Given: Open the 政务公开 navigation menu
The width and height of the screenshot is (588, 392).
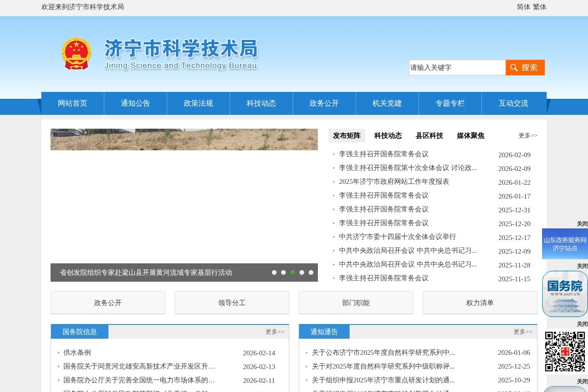Looking at the screenshot, I should point(324,103).
